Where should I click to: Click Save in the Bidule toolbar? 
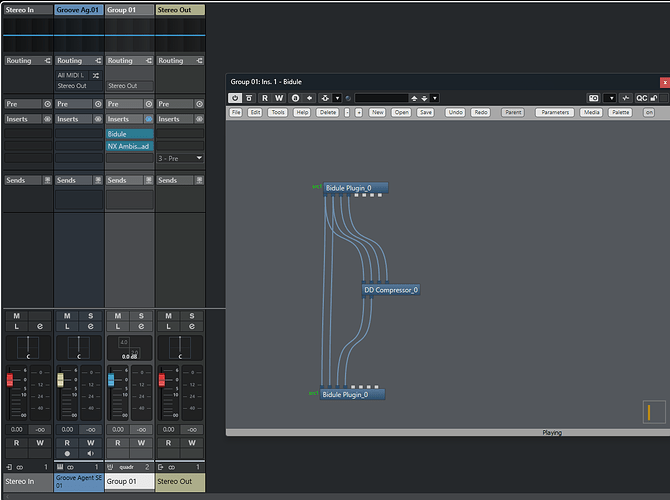click(x=426, y=112)
